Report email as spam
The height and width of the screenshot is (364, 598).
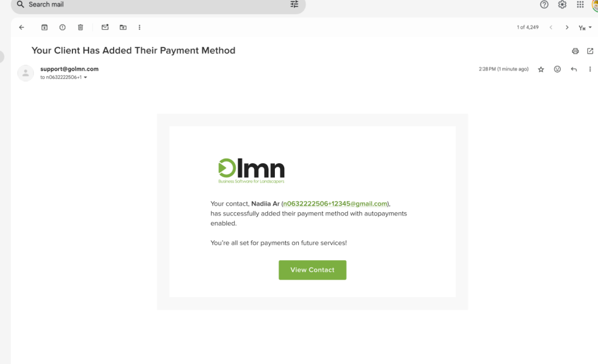click(62, 27)
